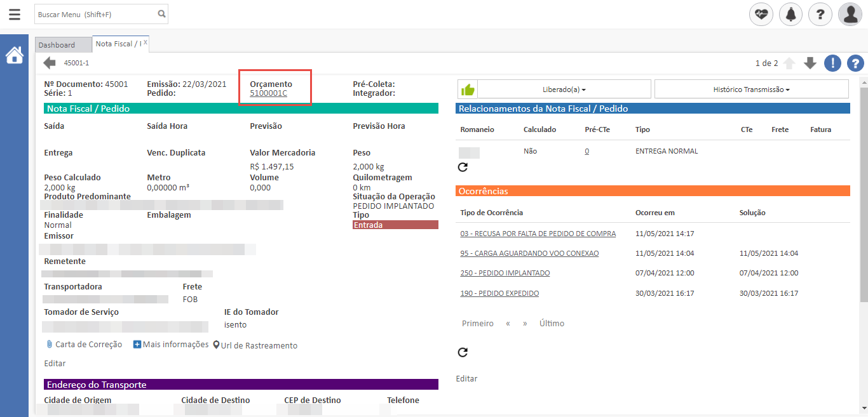Open the notifications bell icon

[x=790, y=14]
